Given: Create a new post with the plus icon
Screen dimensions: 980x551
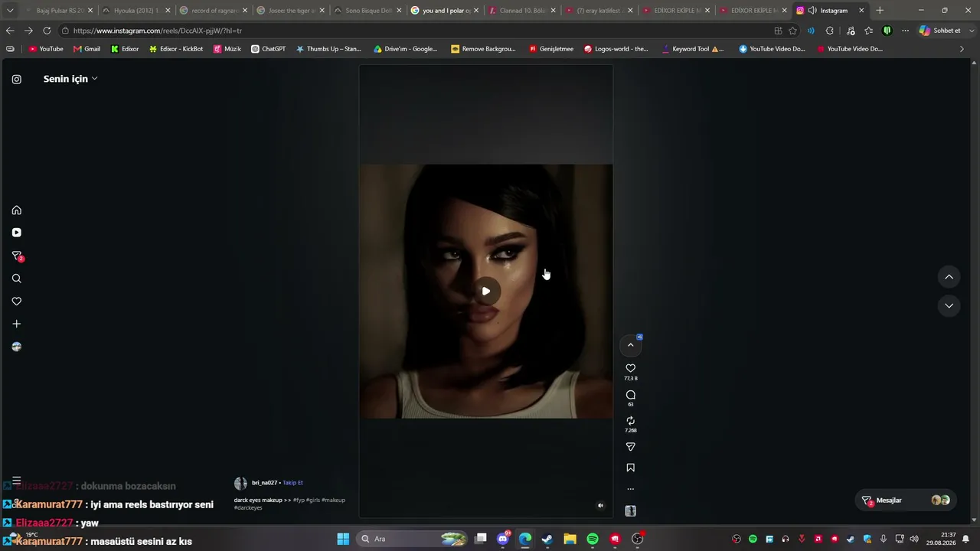Looking at the screenshot, I should click(x=17, y=324).
